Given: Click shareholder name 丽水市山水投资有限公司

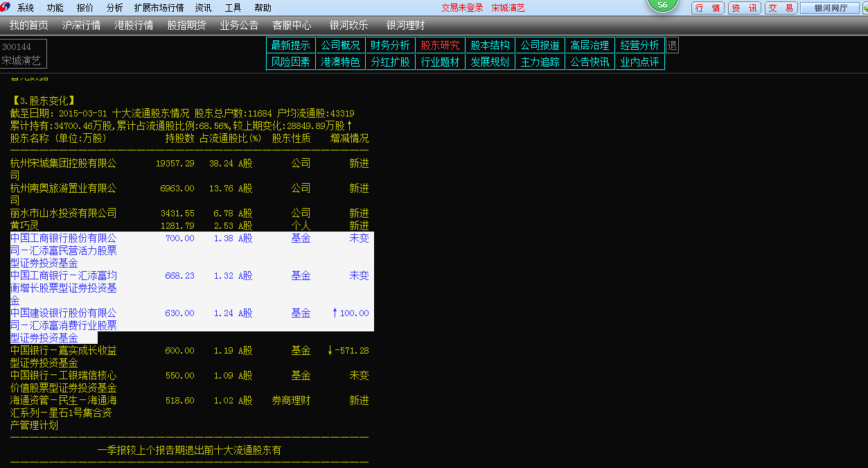Looking at the screenshot, I should (x=64, y=213).
